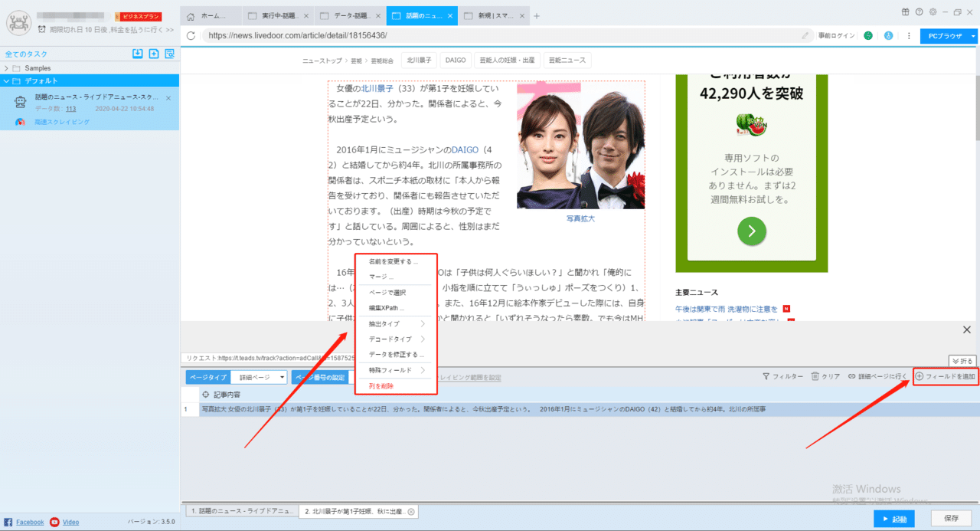
Task: Reload the page with refresh icon
Action: (191, 35)
